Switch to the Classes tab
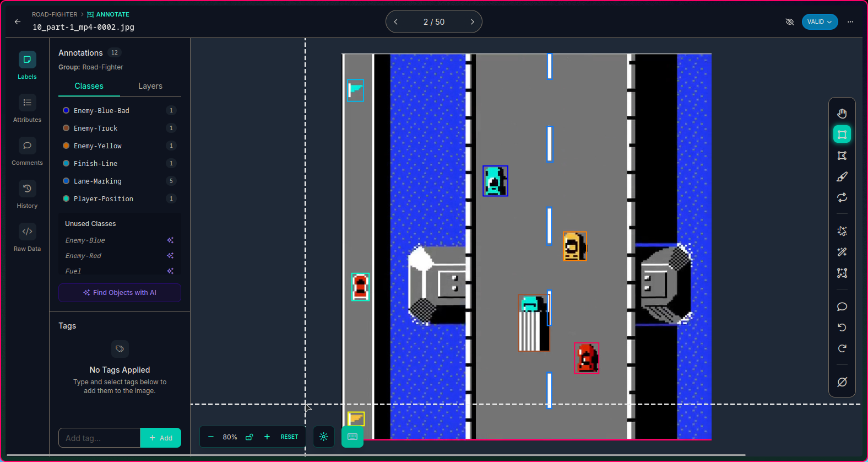 [x=89, y=86]
